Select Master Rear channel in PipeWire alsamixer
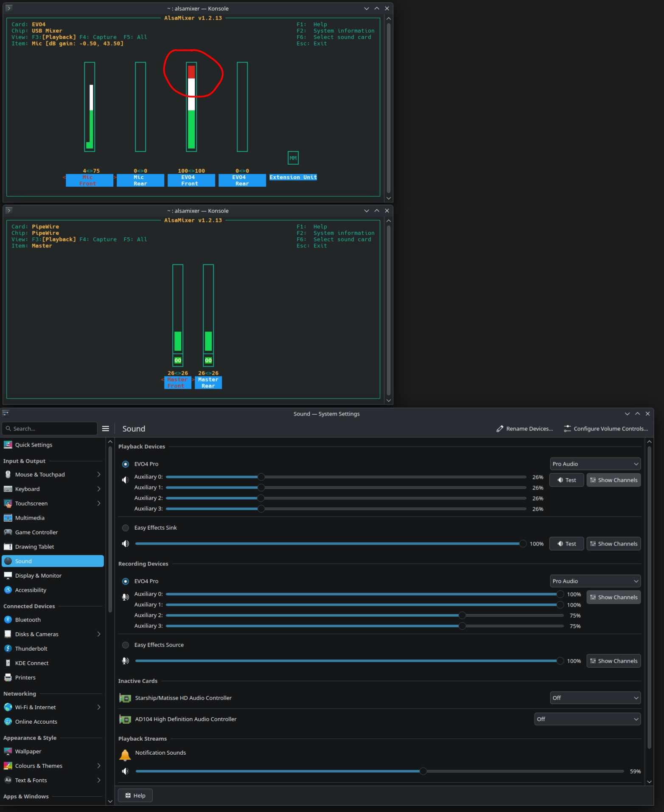Image resolution: width=664 pixels, height=812 pixels. 208,382
